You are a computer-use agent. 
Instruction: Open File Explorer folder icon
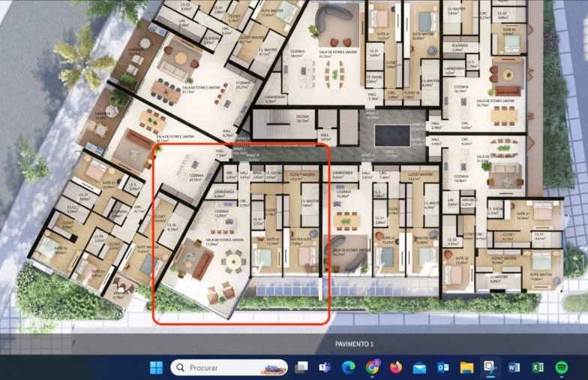pyautogui.click(x=466, y=367)
